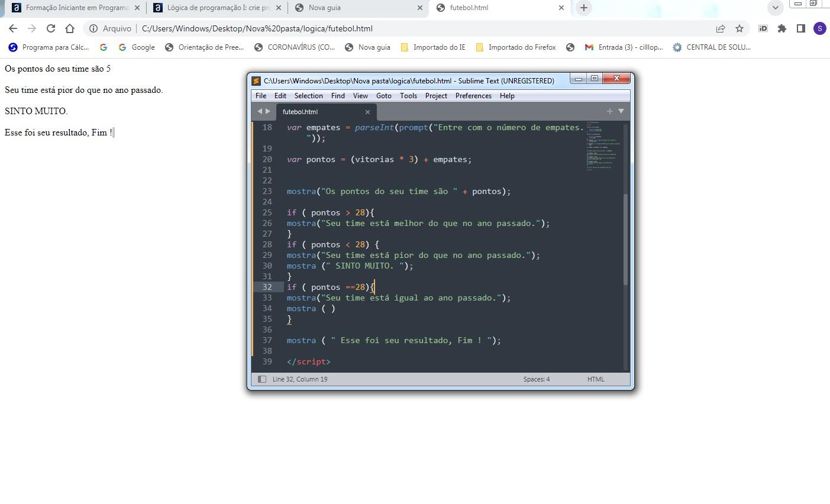Screen dimensions: 830x504
Task: Open the profile avatar S
Action: pyautogui.click(x=819, y=28)
